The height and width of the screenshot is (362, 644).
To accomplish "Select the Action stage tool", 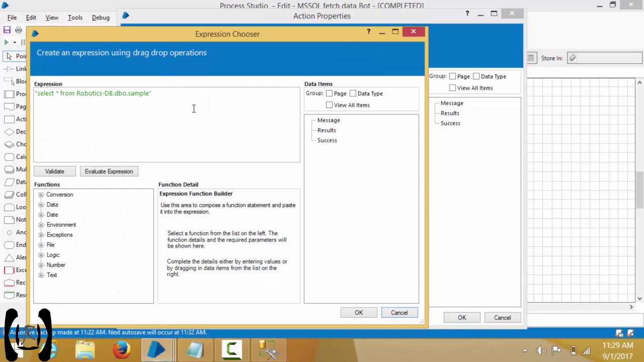I will pos(14,119).
